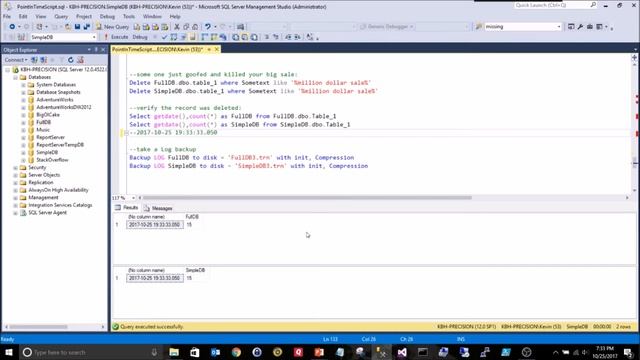Expand the SQL Server Agent node
The width and height of the screenshot is (640, 360).
pyautogui.click(x=16, y=213)
